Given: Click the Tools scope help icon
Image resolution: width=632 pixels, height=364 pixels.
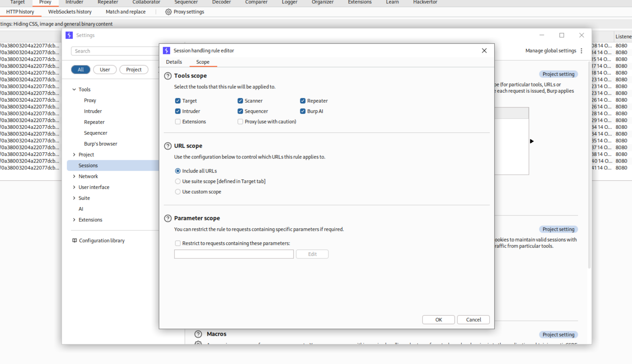Looking at the screenshot, I should (168, 76).
